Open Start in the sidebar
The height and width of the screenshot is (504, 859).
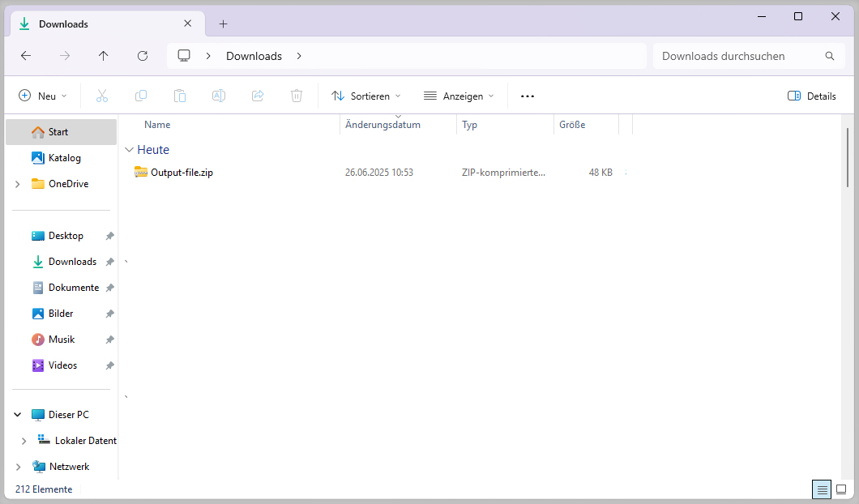tap(62, 132)
